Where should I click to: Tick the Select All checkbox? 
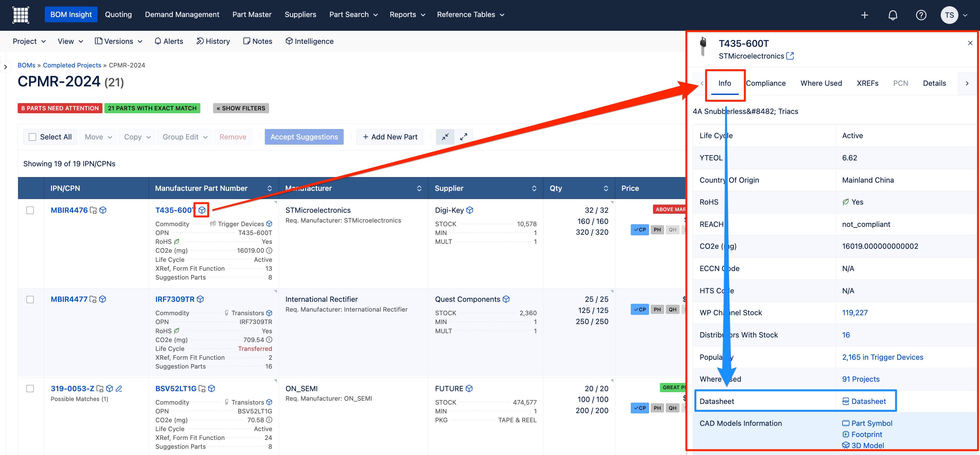33,137
